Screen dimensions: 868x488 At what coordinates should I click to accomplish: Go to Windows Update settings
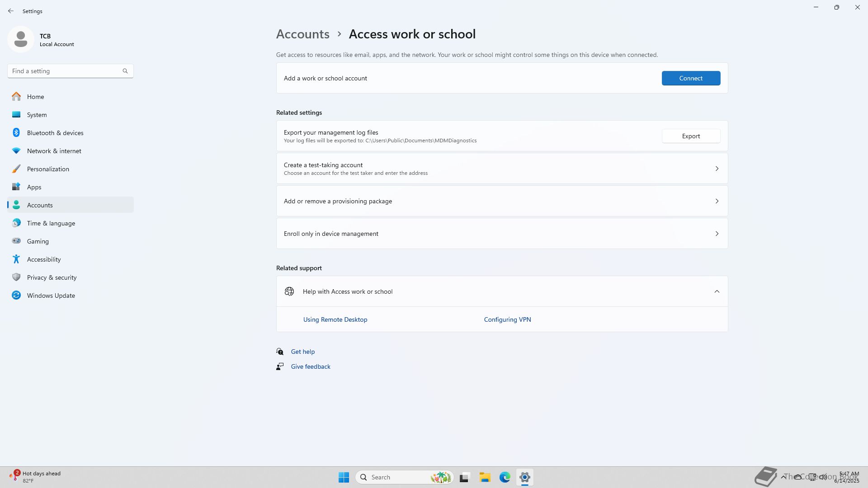[x=51, y=296]
